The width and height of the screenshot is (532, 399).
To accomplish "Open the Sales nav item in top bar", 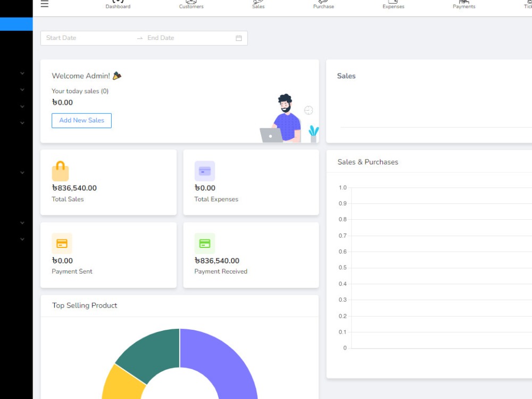I will 258,4.
